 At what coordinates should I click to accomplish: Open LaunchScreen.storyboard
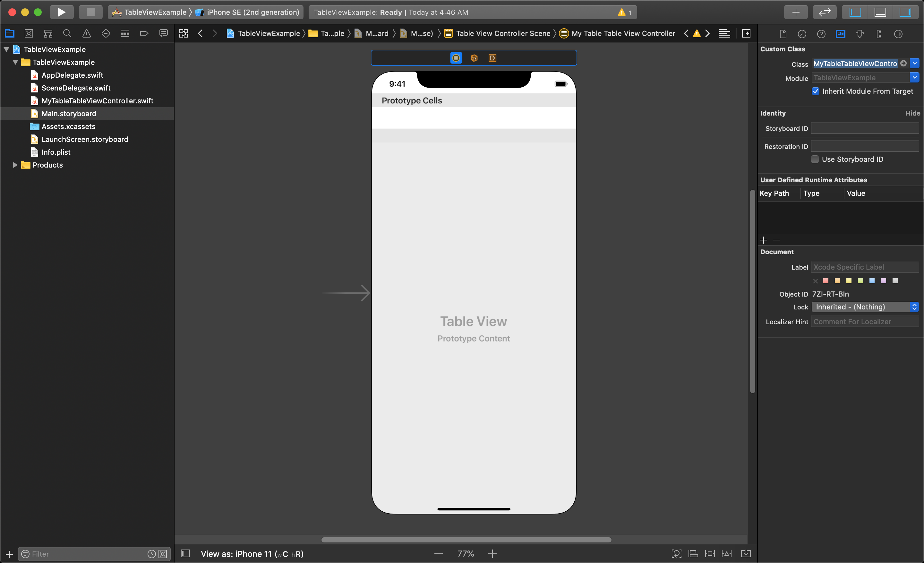pyautogui.click(x=85, y=139)
